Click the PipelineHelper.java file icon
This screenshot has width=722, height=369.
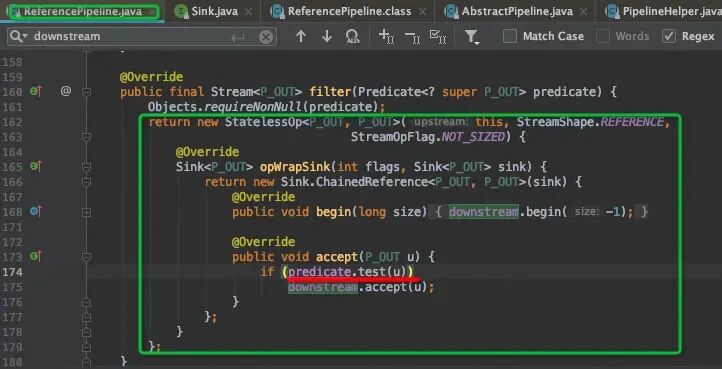[612, 11]
